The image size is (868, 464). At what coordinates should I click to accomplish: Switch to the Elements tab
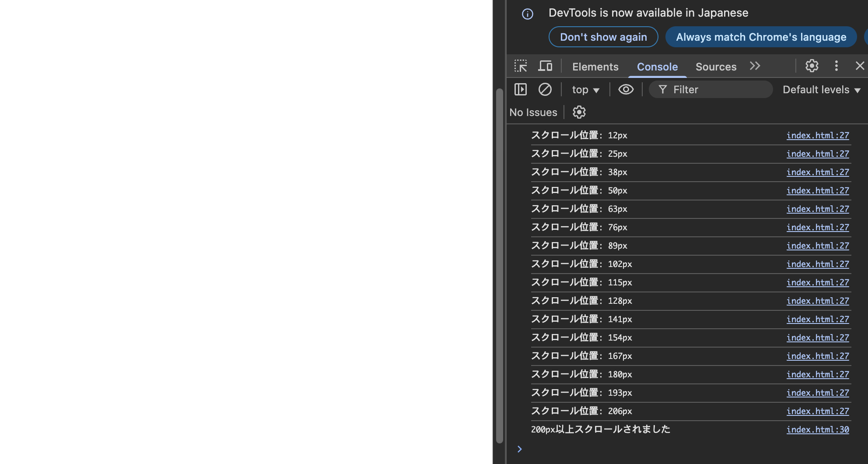point(595,67)
